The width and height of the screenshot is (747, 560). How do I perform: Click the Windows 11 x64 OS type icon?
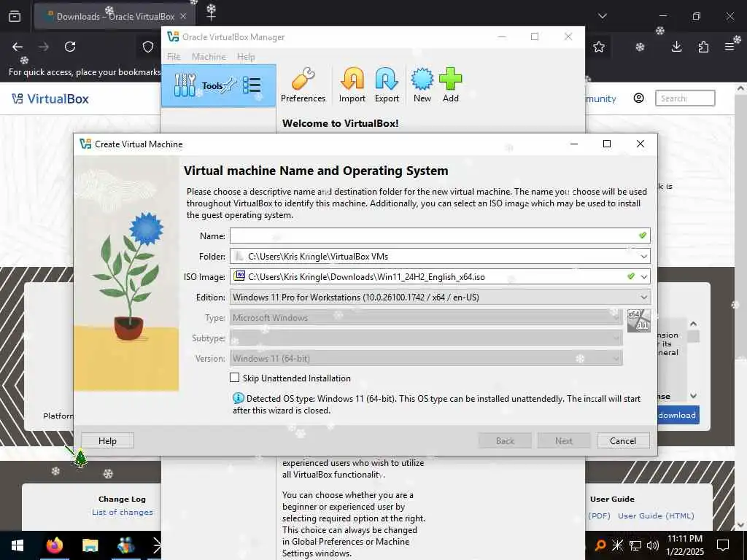[638, 321]
